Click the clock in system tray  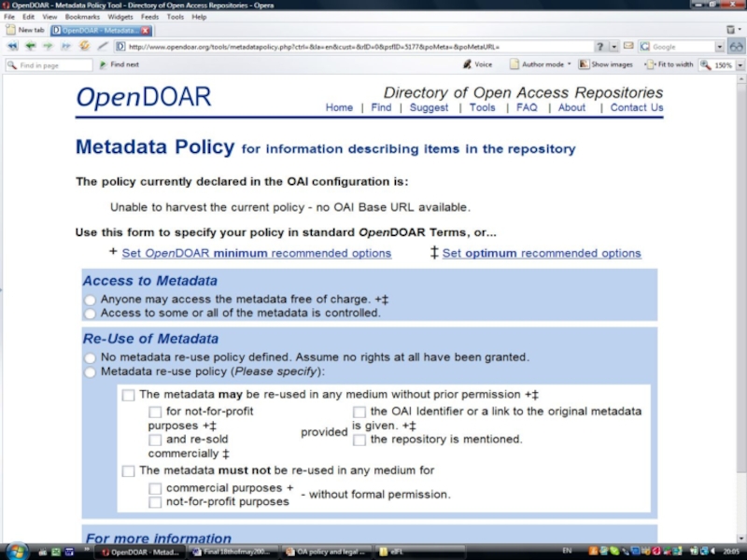click(731, 551)
